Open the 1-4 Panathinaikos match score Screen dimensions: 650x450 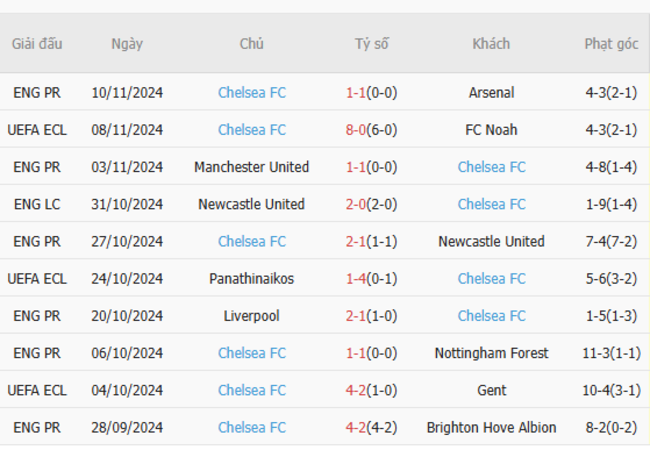click(356, 278)
